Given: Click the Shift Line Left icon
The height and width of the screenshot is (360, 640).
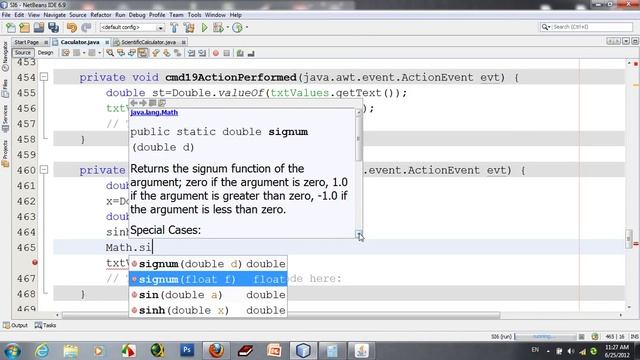Looking at the screenshot, I should (191, 53).
